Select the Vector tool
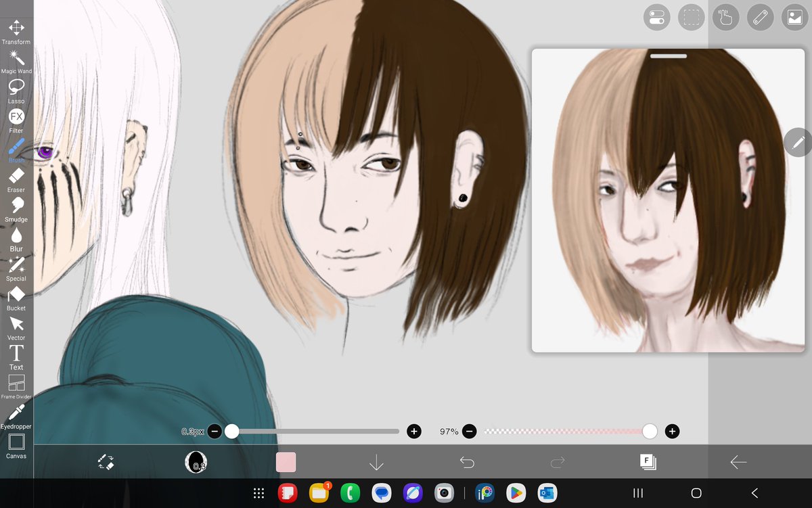Screen dimensions: 812x508 (x=16, y=328)
